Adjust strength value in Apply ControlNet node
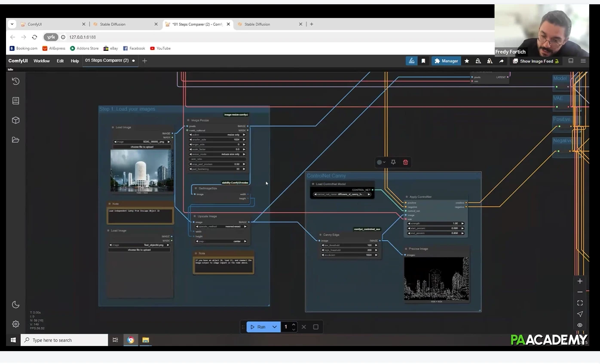 pyautogui.click(x=436, y=223)
